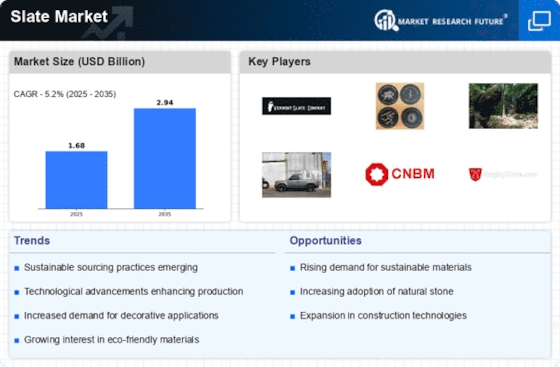
Task: Select 'Rising demand for sustainable materials'
Action: [x=386, y=267]
